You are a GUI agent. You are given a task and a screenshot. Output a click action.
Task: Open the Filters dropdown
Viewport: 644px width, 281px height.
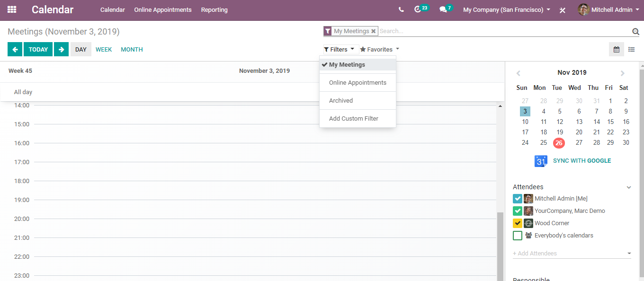tap(339, 49)
